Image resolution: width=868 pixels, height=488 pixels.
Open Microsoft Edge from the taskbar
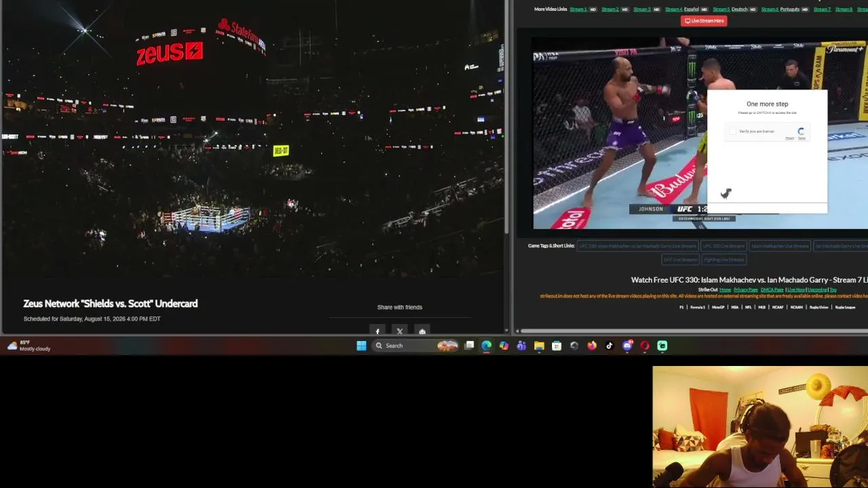click(486, 346)
